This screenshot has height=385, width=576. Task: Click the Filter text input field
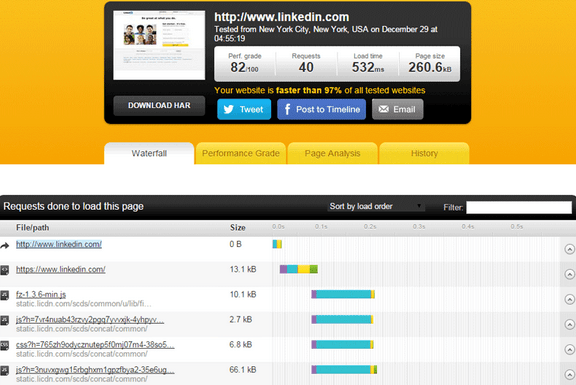click(x=519, y=207)
